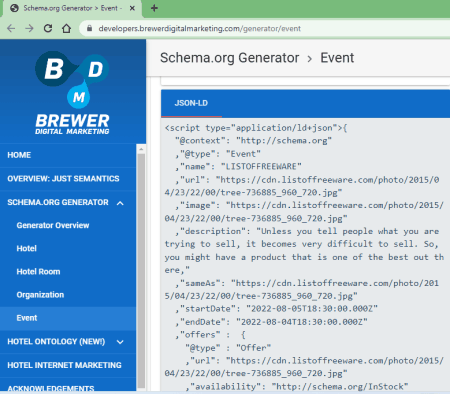This screenshot has width=450, height=394.
Task: Click the "availability" InStock line
Action: [x=297, y=387]
